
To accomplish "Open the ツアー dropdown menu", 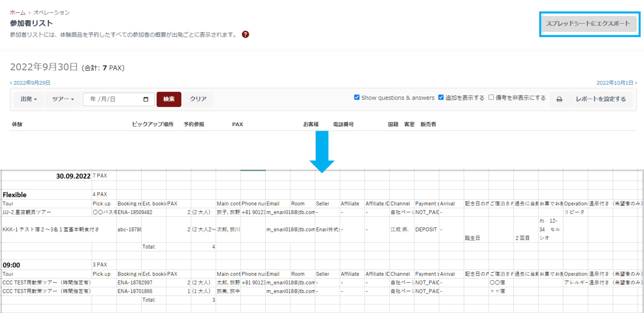I will coord(63,99).
